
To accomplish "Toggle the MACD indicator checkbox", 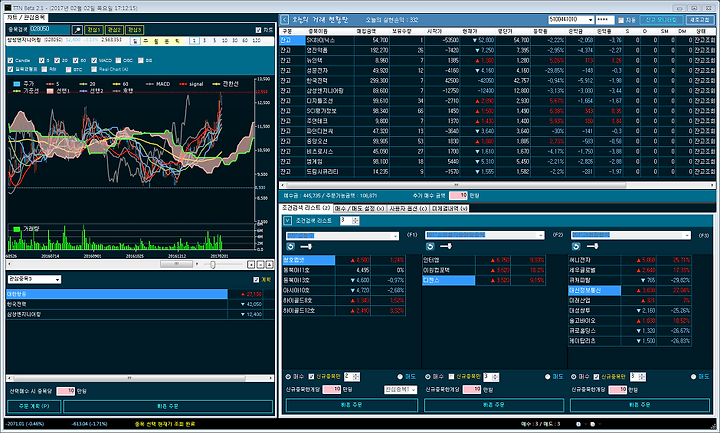I will click(94, 60).
